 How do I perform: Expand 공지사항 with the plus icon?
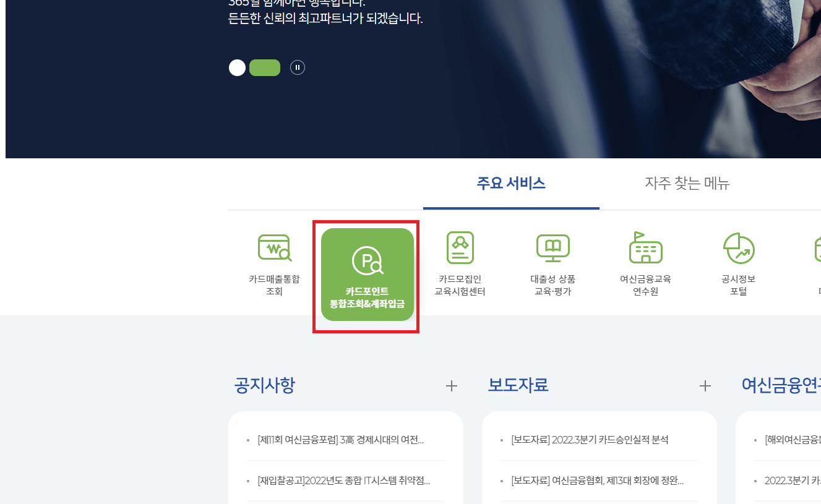coord(452,387)
